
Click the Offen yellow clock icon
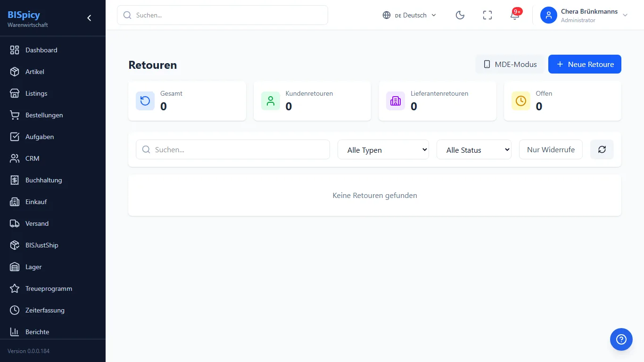(521, 101)
